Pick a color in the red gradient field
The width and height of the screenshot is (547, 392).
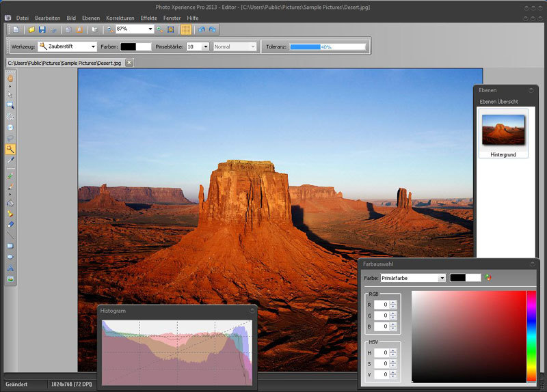469,337
